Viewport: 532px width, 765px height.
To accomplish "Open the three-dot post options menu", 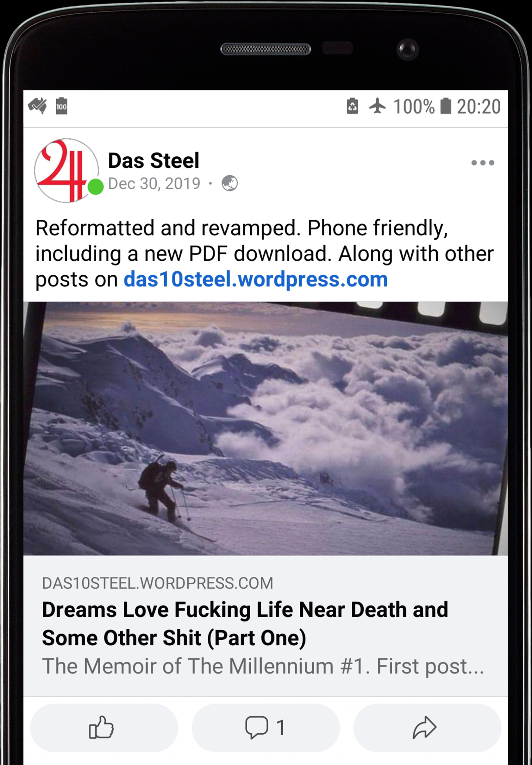I will coord(483,163).
